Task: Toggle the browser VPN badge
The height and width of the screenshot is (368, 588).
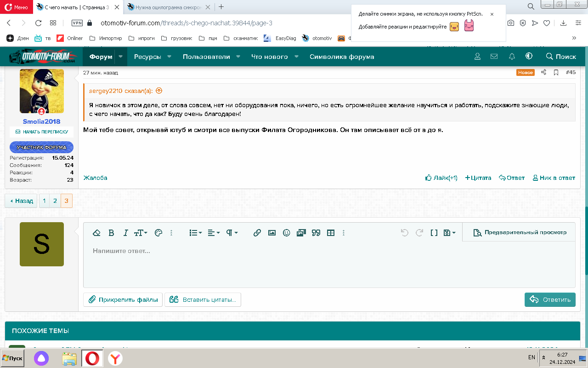Action: (x=77, y=23)
